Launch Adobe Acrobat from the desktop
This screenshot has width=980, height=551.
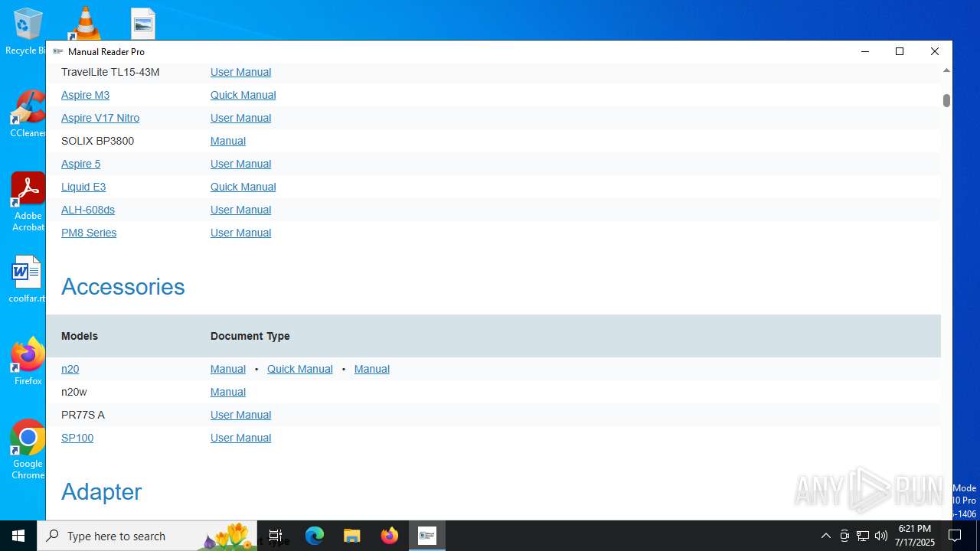coord(28,201)
